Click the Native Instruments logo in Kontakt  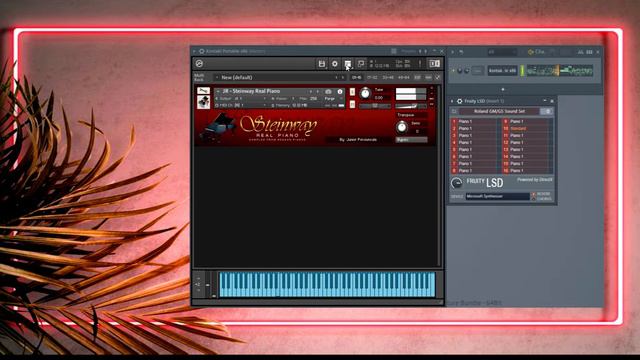tap(199, 63)
